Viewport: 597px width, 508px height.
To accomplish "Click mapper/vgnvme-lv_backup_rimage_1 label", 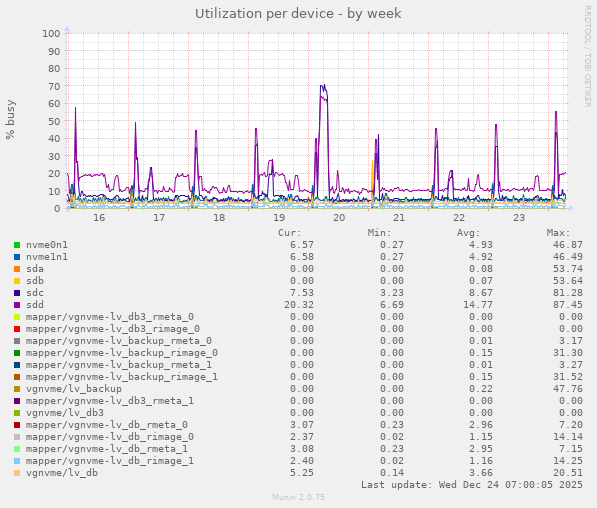I will point(122,377).
